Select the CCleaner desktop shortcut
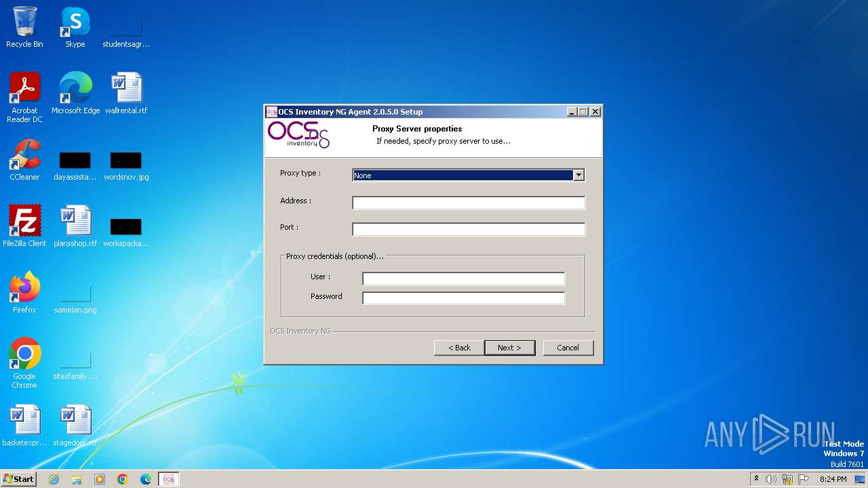The width and height of the screenshot is (868, 488). coord(24,160)
